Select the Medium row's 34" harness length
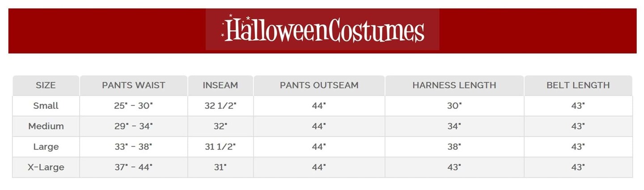Screen dimensions: 644x190 click(x=454, y=126)
